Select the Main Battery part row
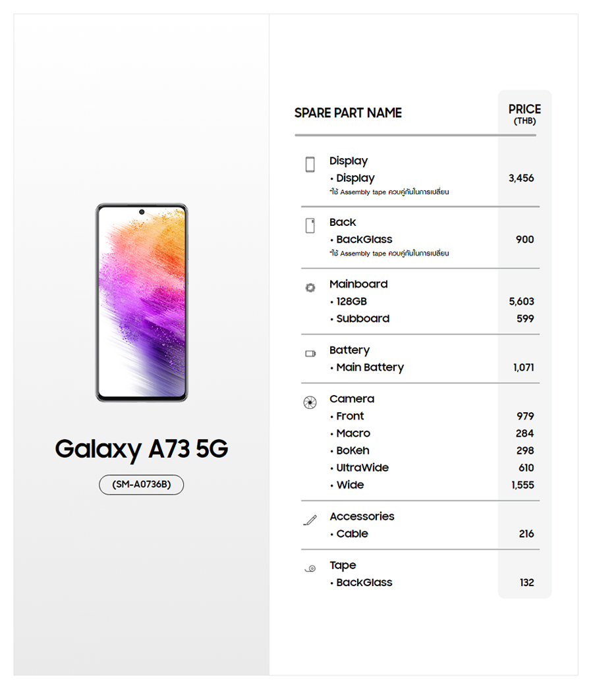 click(370, 367)
